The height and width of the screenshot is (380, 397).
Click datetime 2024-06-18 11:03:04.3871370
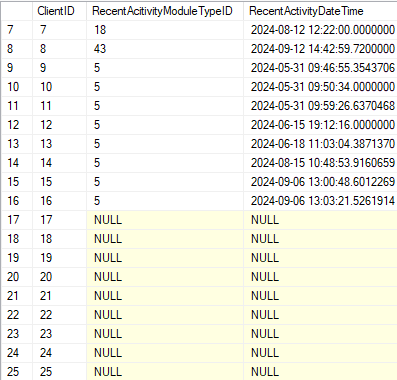click(320, 144)
